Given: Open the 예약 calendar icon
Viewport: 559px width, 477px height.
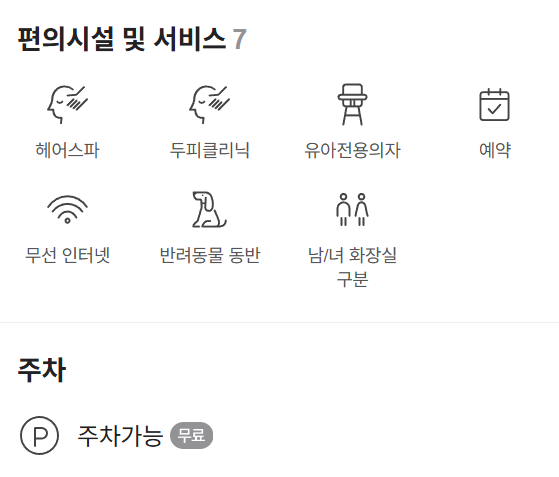Looking at the screenshot, I should [494, 105].
